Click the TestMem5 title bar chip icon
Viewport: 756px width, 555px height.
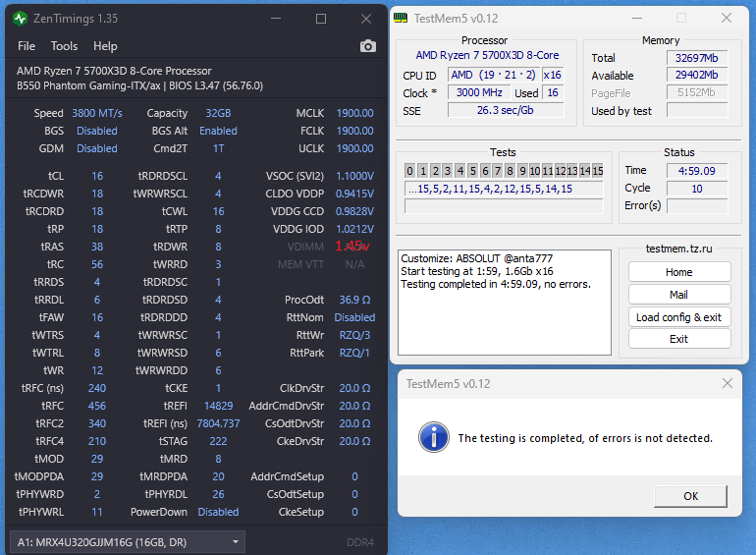[402, 18]
